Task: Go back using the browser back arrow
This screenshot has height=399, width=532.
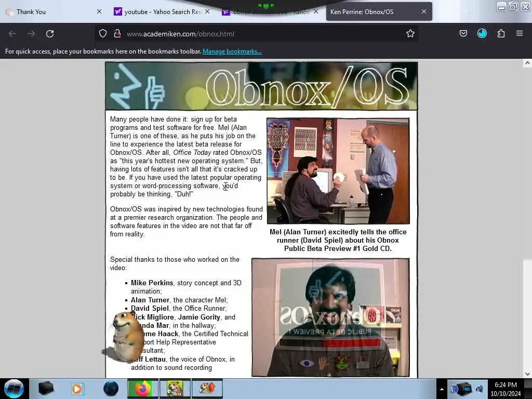Action: click(12, 34)
